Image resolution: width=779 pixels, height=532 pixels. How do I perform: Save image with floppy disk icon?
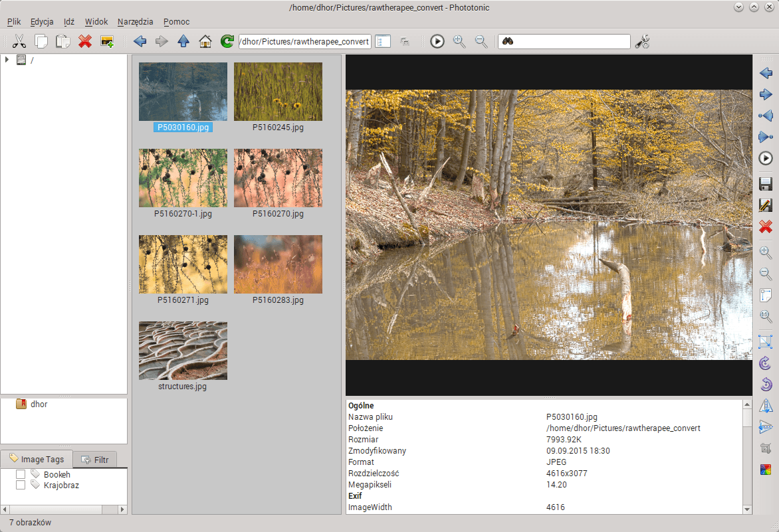pyautogui.click(x=766, y=184)
